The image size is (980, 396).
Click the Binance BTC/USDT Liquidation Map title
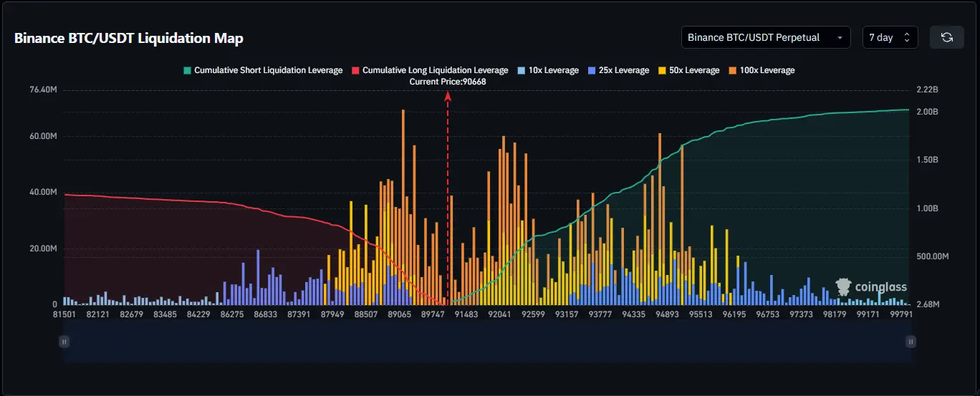coord(128,38)
